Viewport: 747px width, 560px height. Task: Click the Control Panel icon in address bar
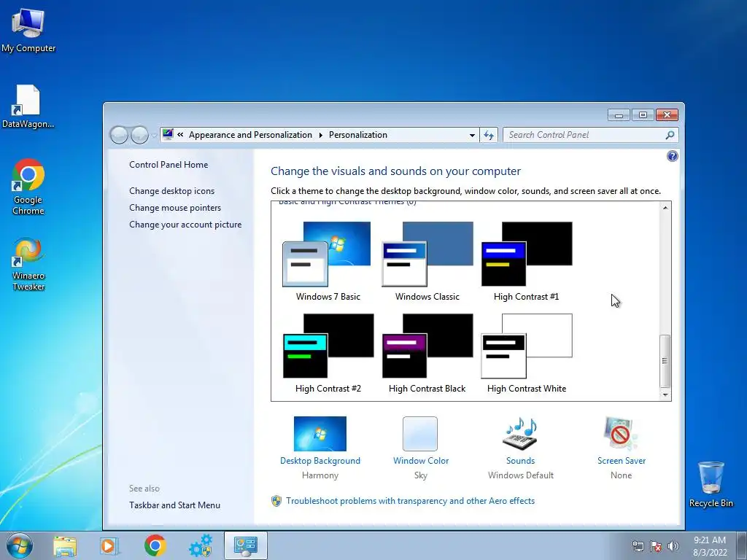(168, 135)
